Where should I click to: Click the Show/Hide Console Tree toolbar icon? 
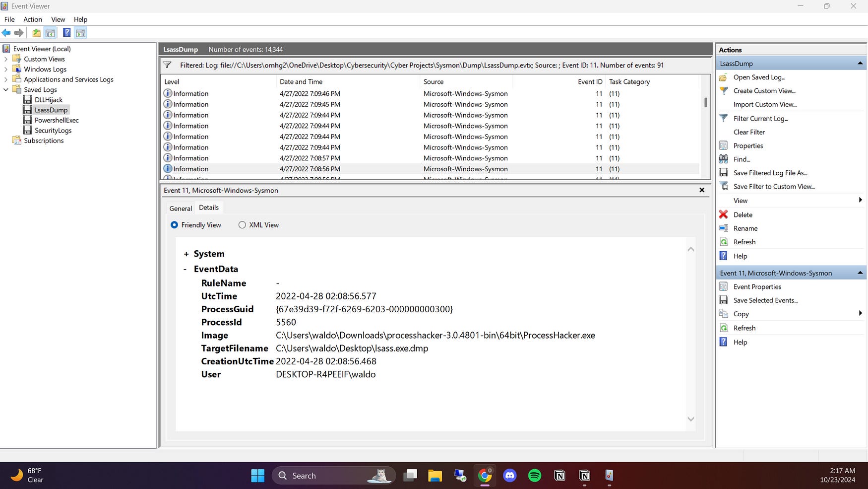(x=50, y=33)
